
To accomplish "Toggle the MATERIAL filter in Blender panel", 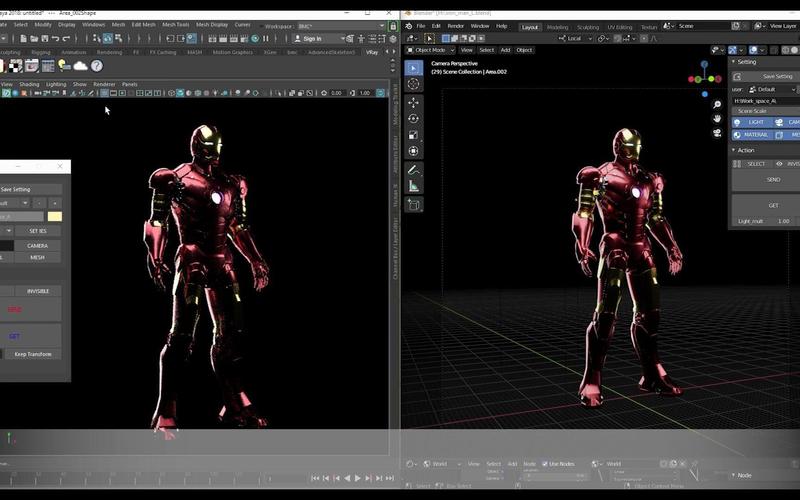I will pyautogui.click(x=754, y=135).
